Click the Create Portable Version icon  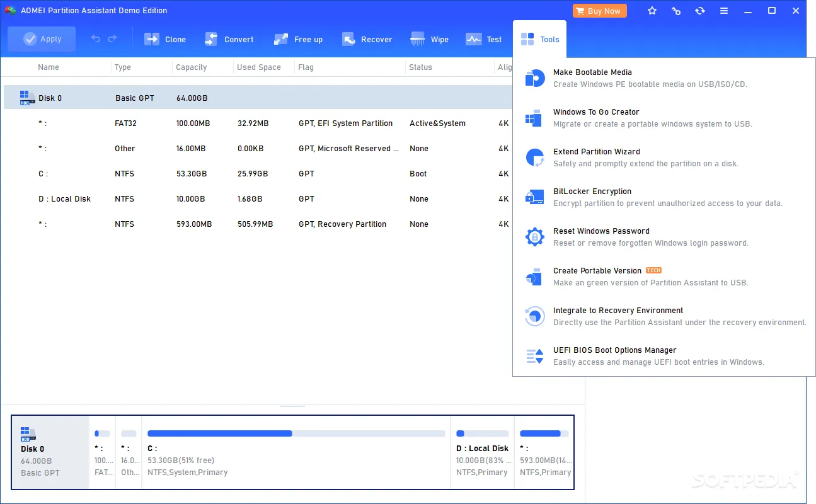[534, 277]
